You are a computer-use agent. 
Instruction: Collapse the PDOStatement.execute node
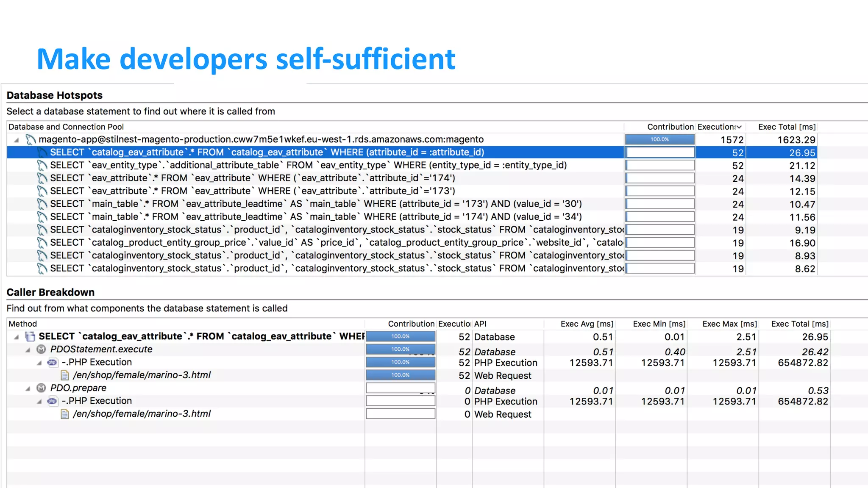(28, 350)
